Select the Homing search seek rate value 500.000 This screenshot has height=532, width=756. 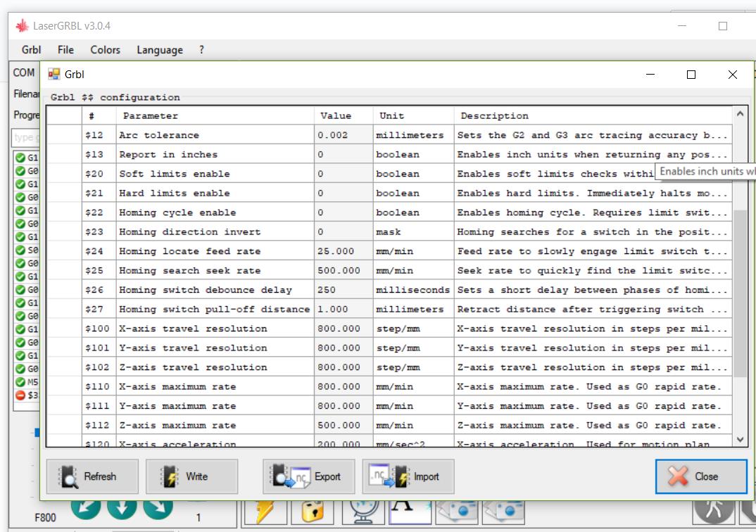click(x=344, y=270)
